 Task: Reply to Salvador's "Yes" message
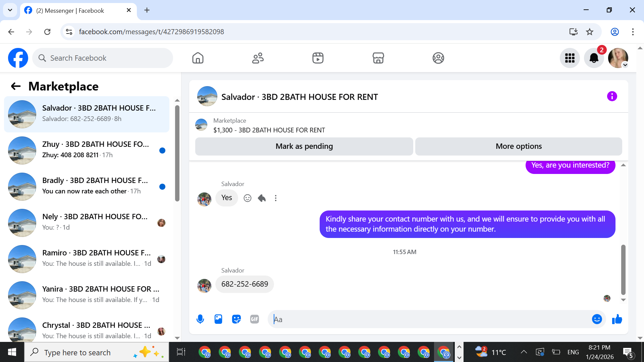coord(262,198)
